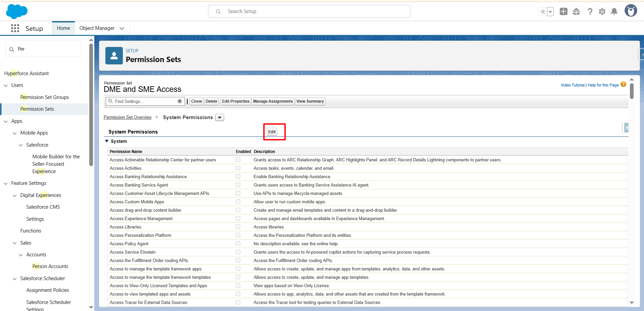The image size is (644, 311).
Task: Toggle Access drag-and-drop content builder checkbox
Action: tap(238, 210)
